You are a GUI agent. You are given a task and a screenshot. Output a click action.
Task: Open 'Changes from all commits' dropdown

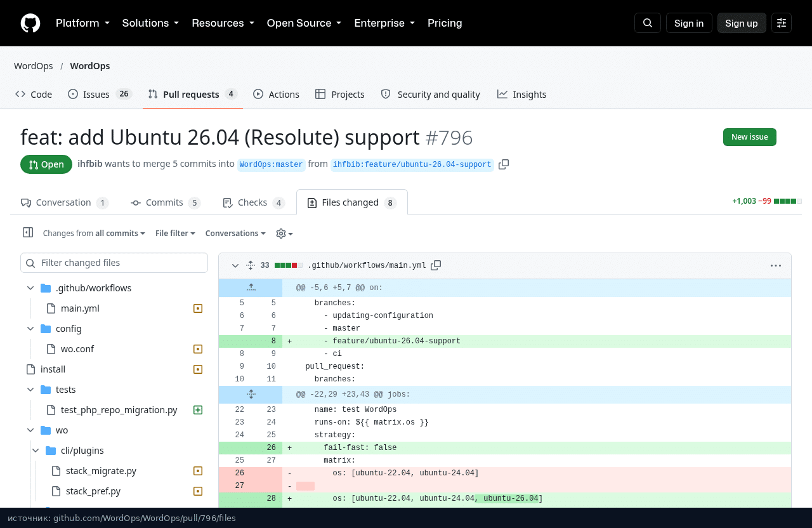[x=94, y=234]
